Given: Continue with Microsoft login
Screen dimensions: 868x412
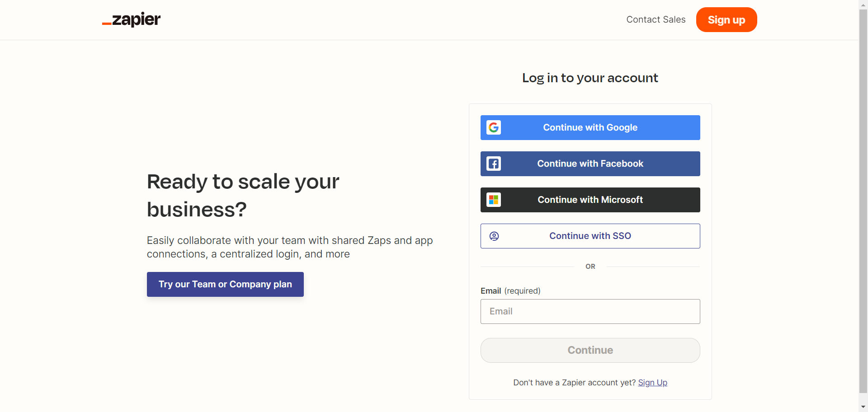Looking at the screenshot, I should [590, 200].
